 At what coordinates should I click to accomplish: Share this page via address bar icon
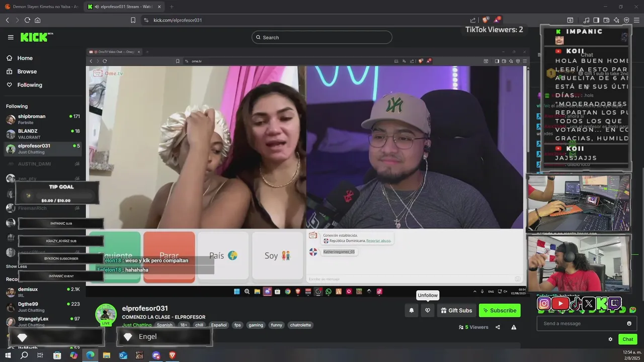pyautogui.click(x=473, y=20)
